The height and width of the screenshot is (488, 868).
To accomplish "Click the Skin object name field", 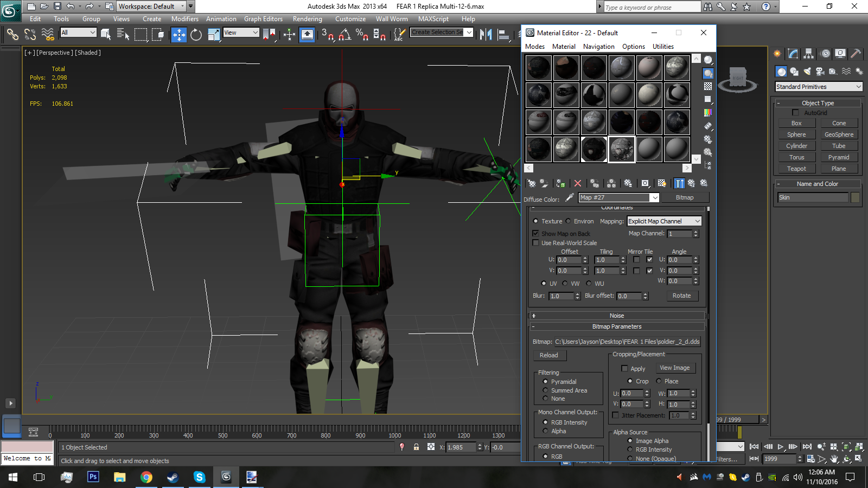I will click(813, 197).
